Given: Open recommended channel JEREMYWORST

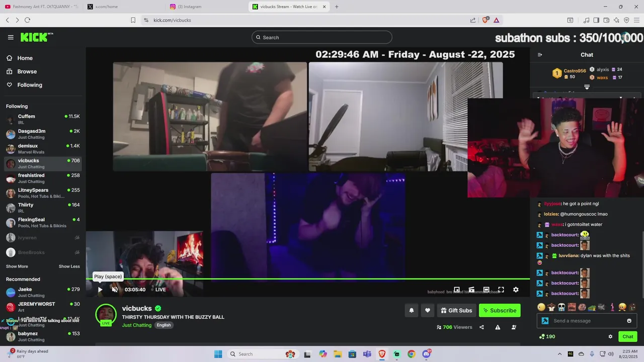Looking at the screenshot, I should 43,307.
